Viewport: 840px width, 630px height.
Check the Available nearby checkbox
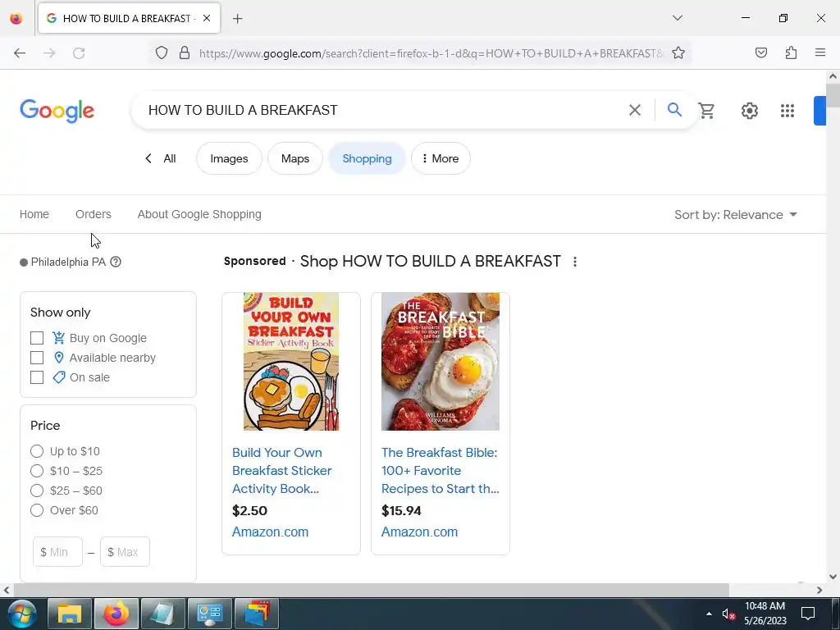point(37,358)
